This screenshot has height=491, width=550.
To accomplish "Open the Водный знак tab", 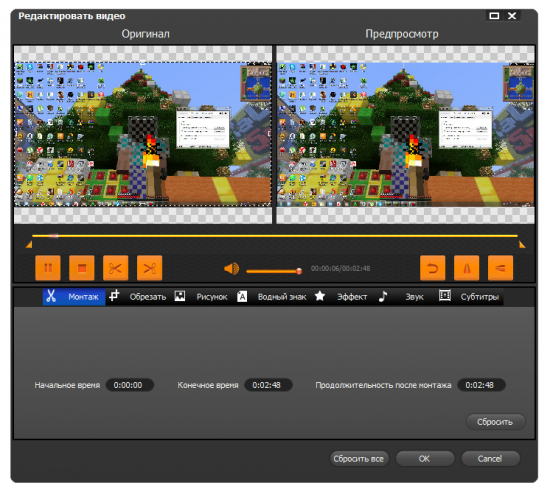I will tap(272, 297).
